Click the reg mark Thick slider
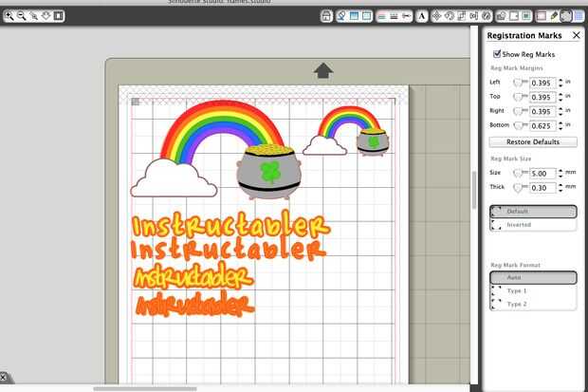Viewport: 588px width, 392px height. pyautogui.click(x=520, y=187)
